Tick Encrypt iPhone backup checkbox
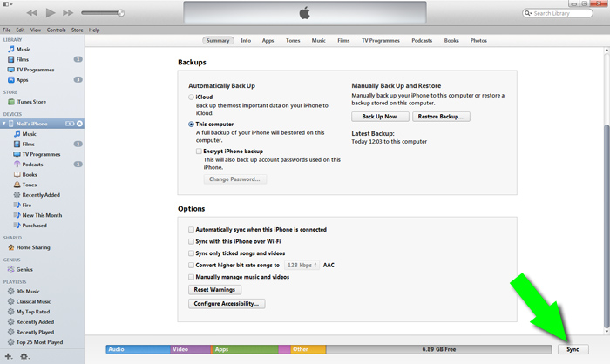The height and width of the screenshot is (364, 610). tap(199, 151)
